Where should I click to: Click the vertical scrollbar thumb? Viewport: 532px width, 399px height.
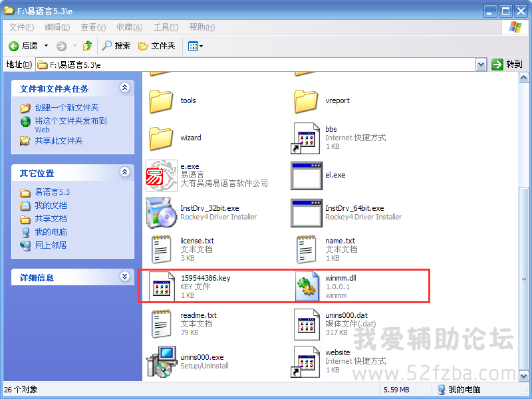(x=523, y=279)
